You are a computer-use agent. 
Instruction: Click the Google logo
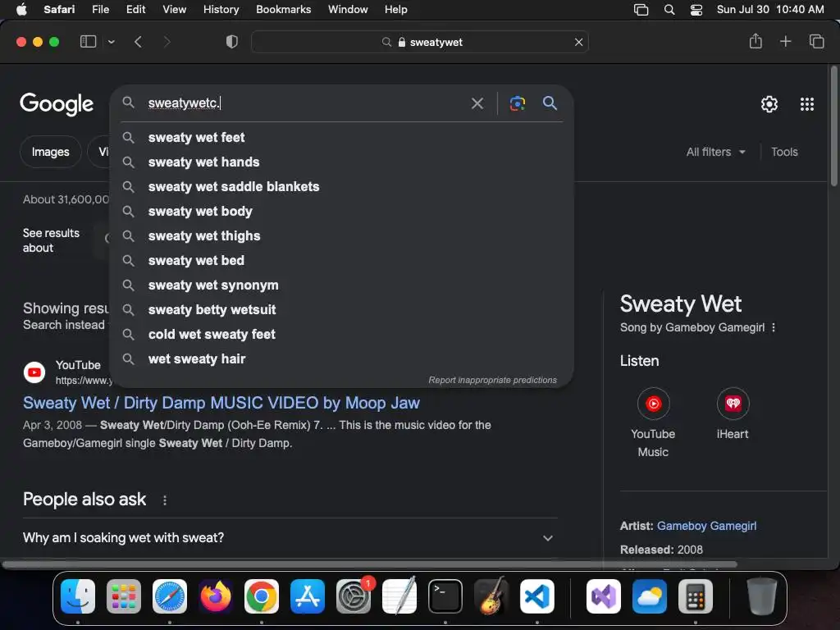[57, 104]
